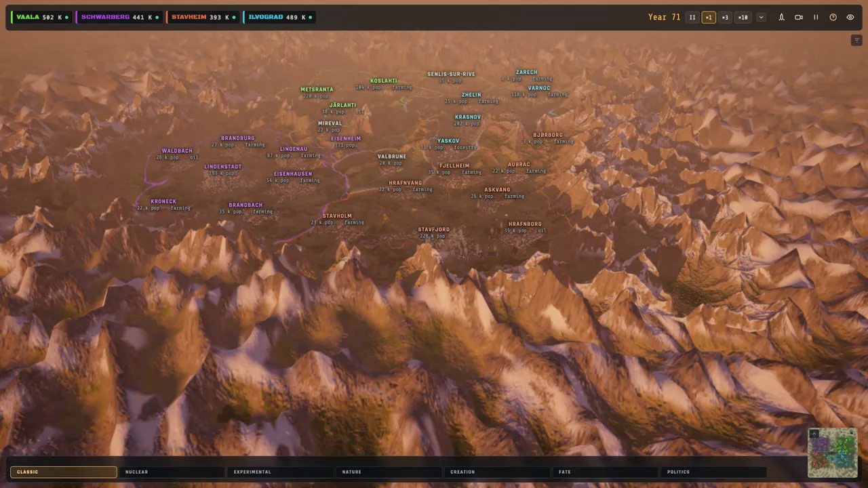This screenshot has height=488, width=868.
Task: Click the Bjørborg city label
Action: pyautogui.click(x=548, y=135)
